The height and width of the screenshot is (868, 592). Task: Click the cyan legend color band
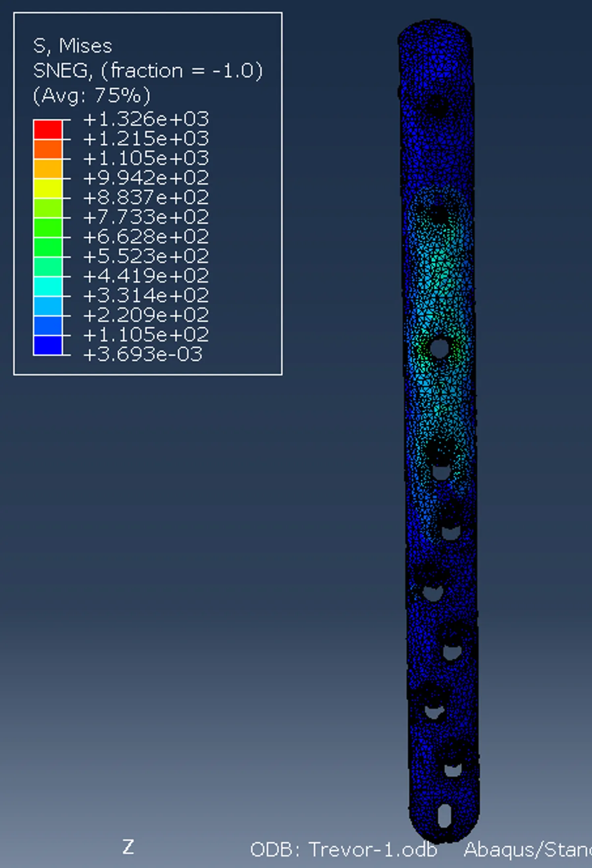tap(48, 286)
